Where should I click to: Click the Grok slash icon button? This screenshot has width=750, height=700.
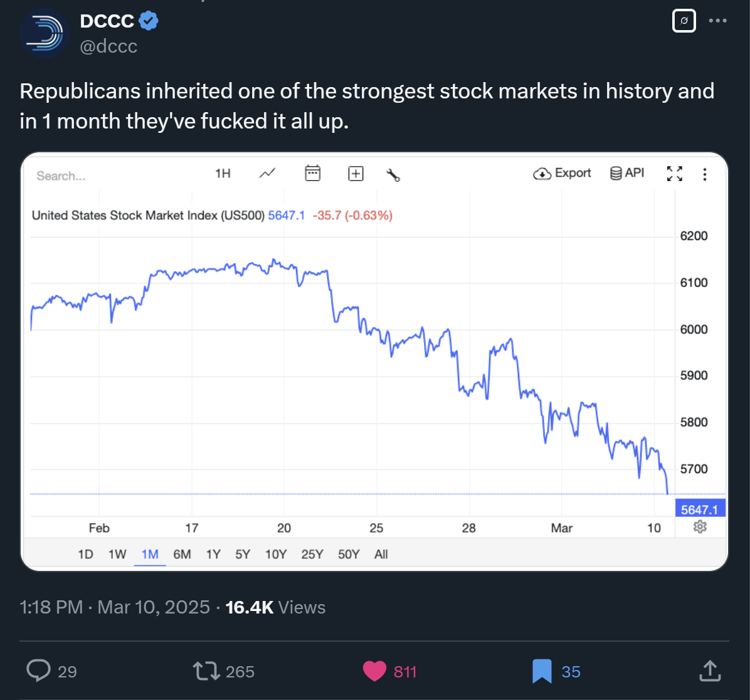(x=684, y=21)
